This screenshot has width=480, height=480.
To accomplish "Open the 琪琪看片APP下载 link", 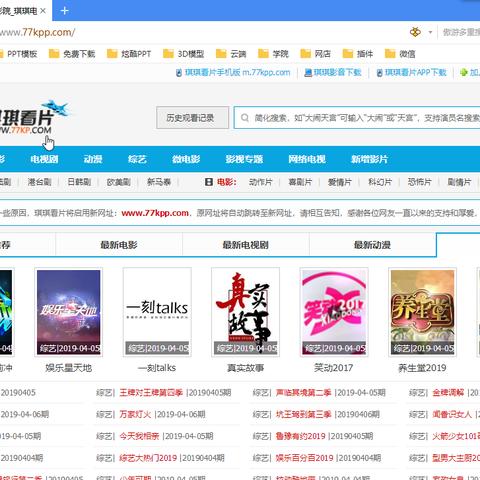I will pyautogui.click(x=411, y=72).
